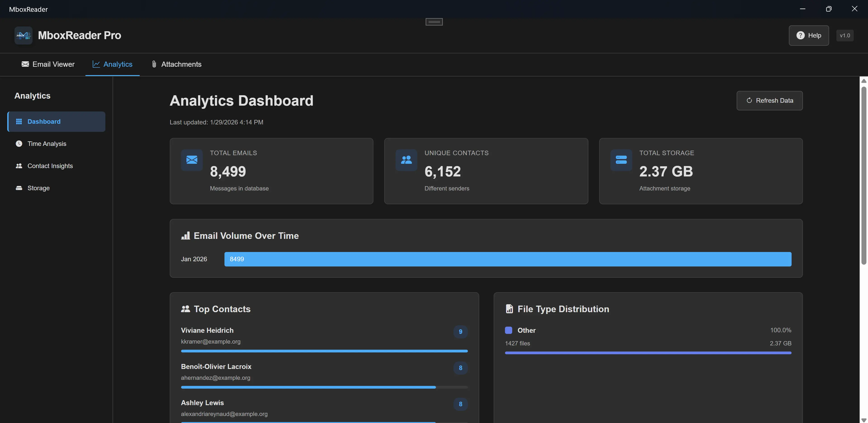The width and height of the screenshot is (868, 423).
Task: Open Help
Action: 809,35
